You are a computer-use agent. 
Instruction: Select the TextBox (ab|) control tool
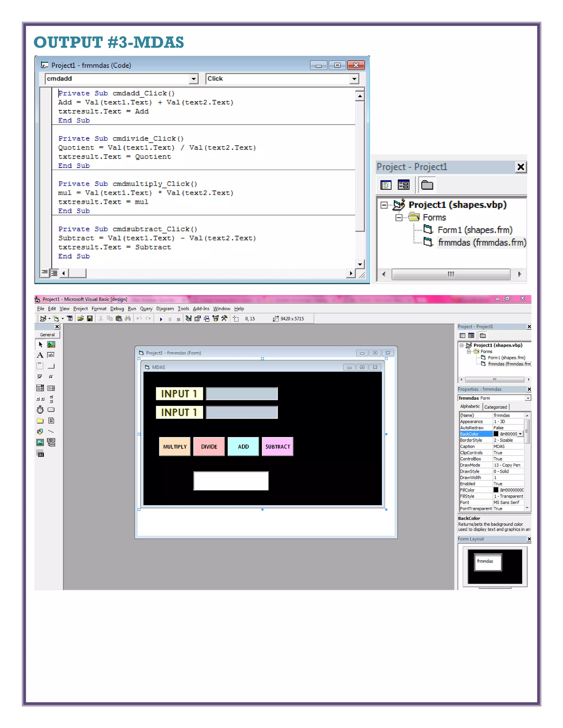pyautogui.click(x=51, y=355)
